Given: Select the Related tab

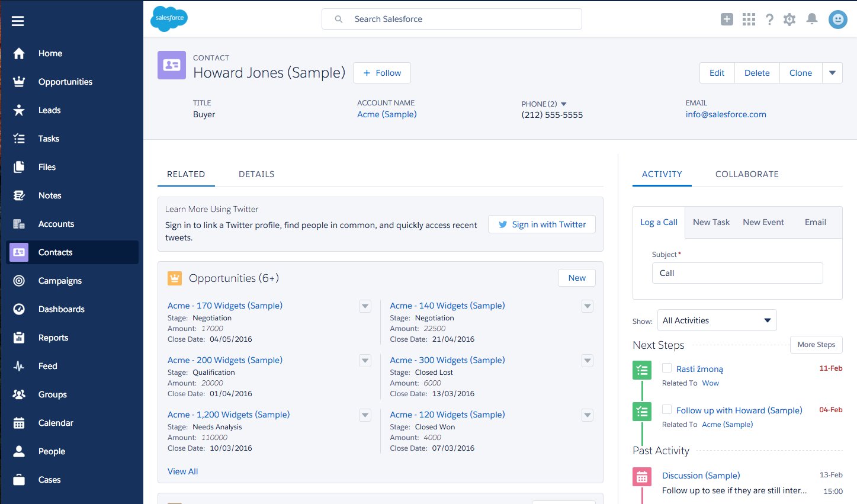Looking at the screenshot, I should pos(186,174).
